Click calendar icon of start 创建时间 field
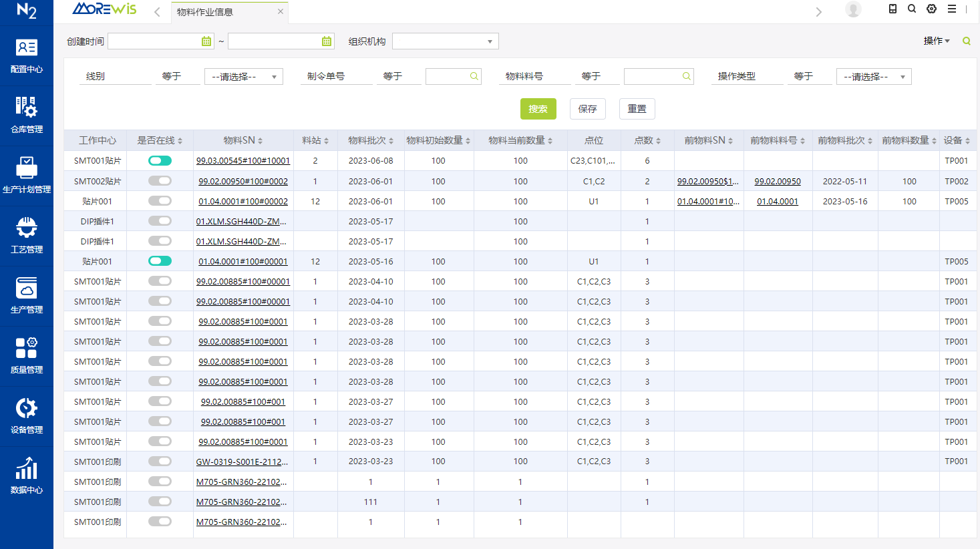Screen dimensions: 980x549 [206, 41]
